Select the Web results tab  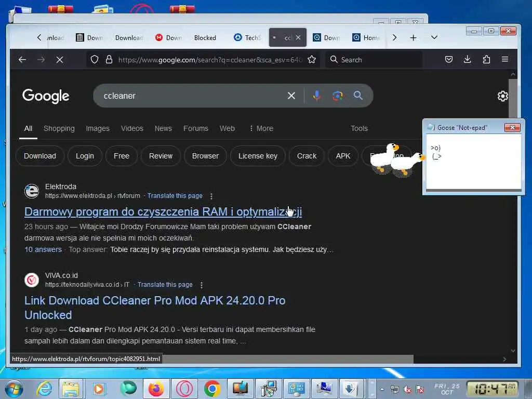[x=227, y=128]
